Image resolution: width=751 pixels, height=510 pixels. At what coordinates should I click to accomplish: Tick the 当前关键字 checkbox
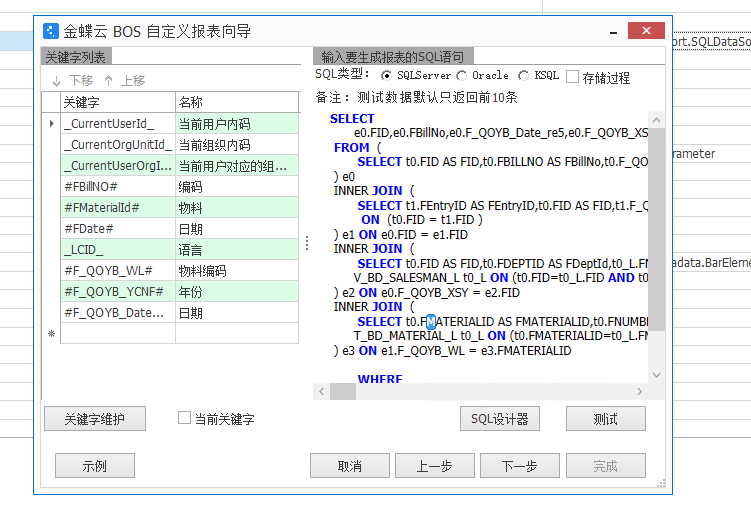(x=184, y=418)
